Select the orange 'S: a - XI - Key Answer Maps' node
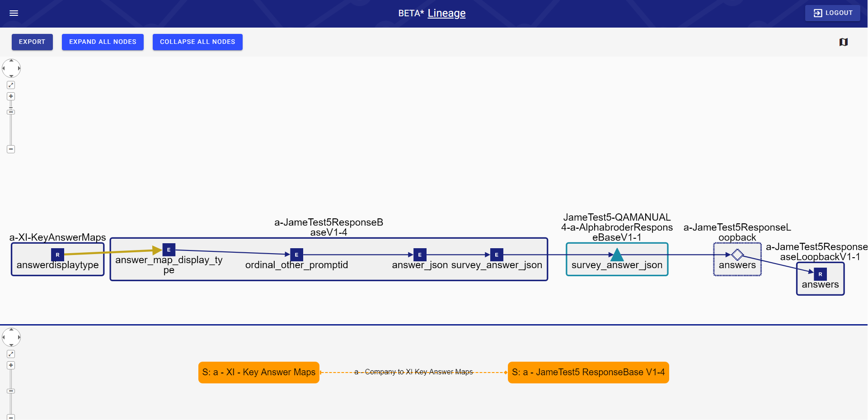This screenshot has height=420, width=868. (259, 373)
